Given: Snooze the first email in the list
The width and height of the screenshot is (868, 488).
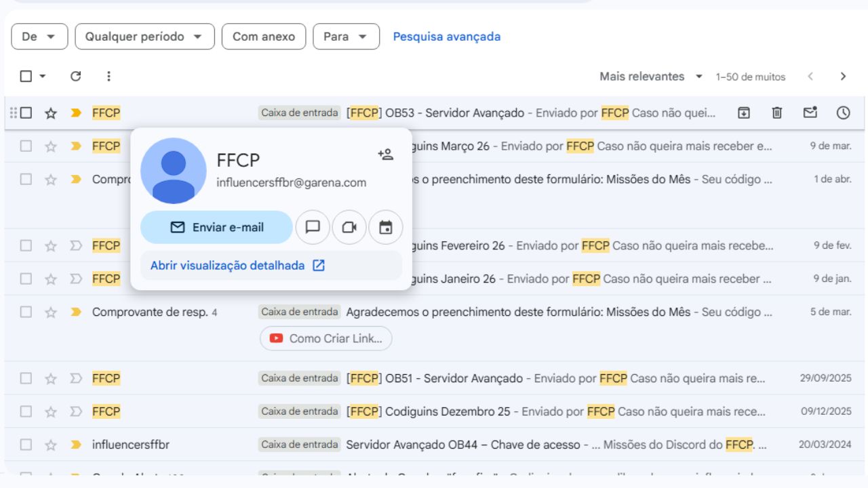Looking at the screenshot, I should (x=843, y=113).
